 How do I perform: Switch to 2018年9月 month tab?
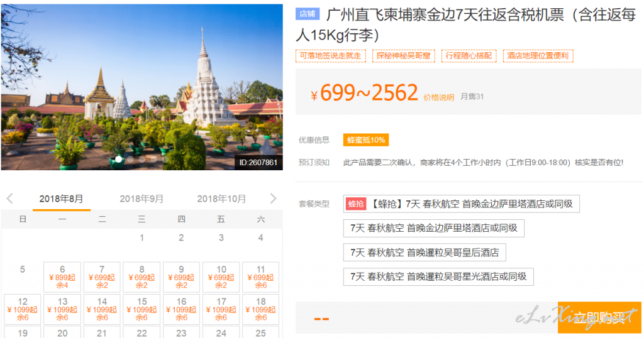coord(142,199)
